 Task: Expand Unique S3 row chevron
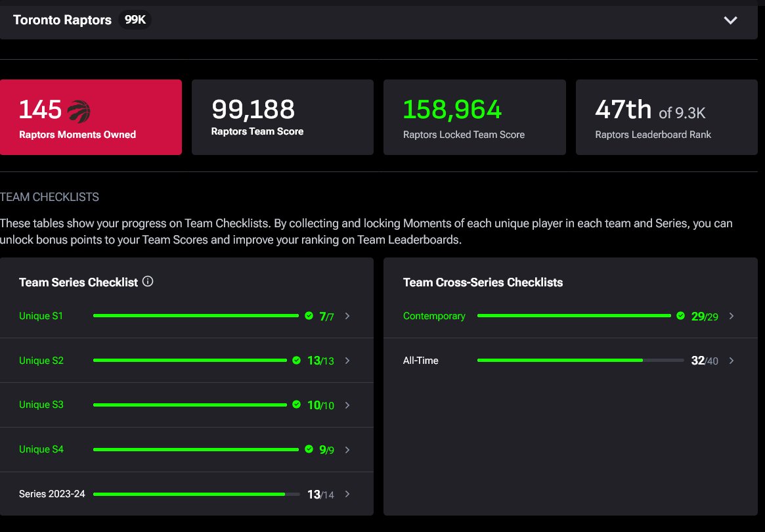point(347,405)
